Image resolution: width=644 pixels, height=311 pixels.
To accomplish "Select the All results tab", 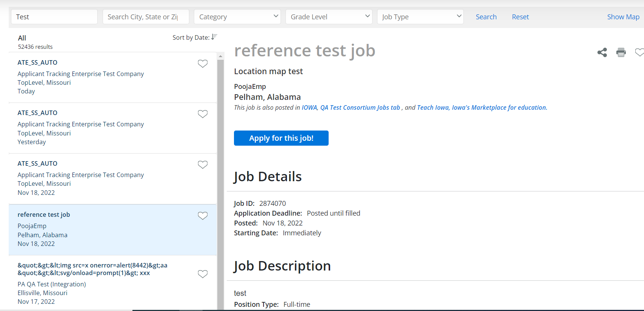I will click(x=22, y=38).
